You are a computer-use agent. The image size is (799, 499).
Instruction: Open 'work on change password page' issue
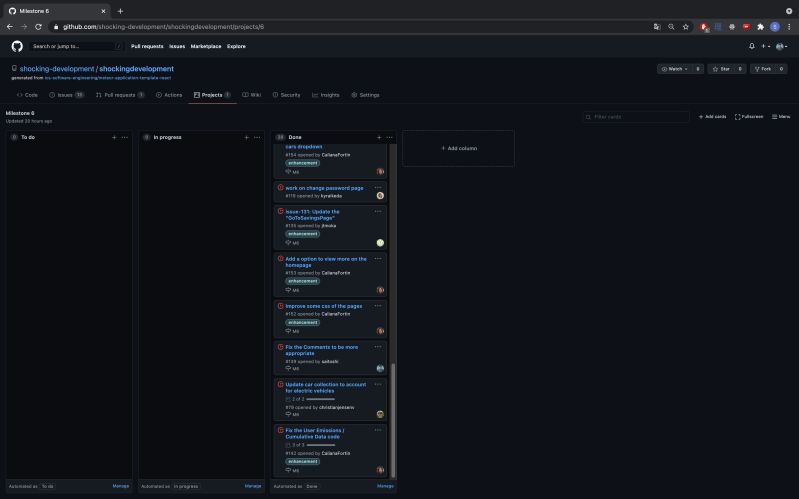[324, 188]
